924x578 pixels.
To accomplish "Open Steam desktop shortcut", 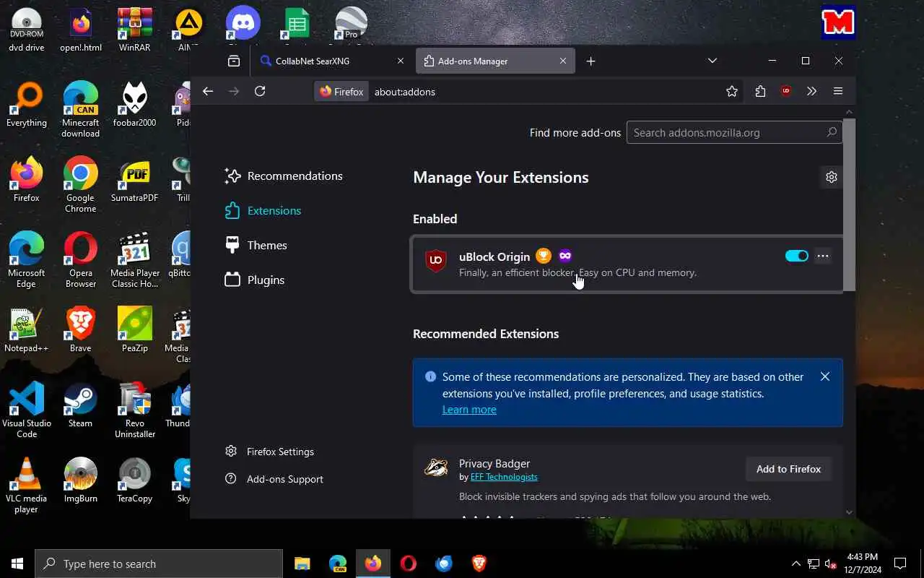I will point(80,405).
